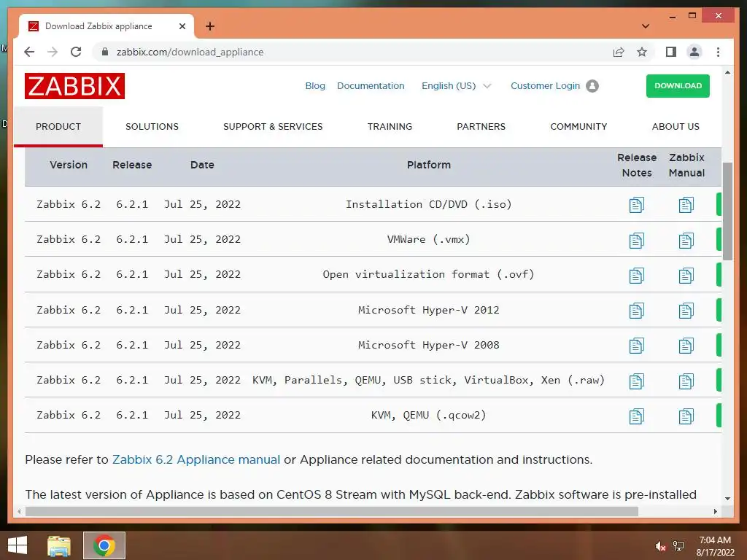Click the Platform column header

point(429,165)
